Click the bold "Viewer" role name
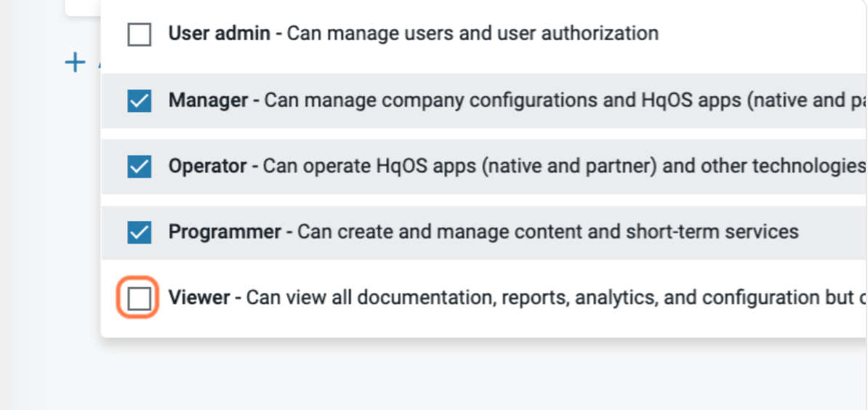 tap(199, 298)
